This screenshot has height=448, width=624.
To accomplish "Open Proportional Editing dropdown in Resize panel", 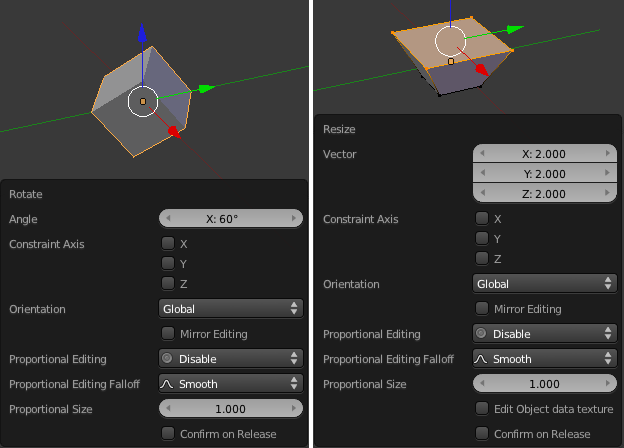I will (x=545, y=334).
